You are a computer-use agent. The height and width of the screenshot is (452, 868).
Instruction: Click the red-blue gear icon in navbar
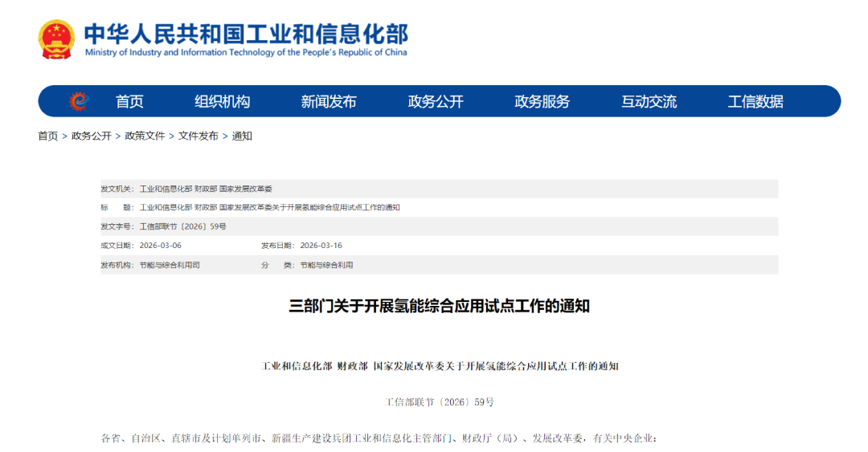tap(79, 101)
